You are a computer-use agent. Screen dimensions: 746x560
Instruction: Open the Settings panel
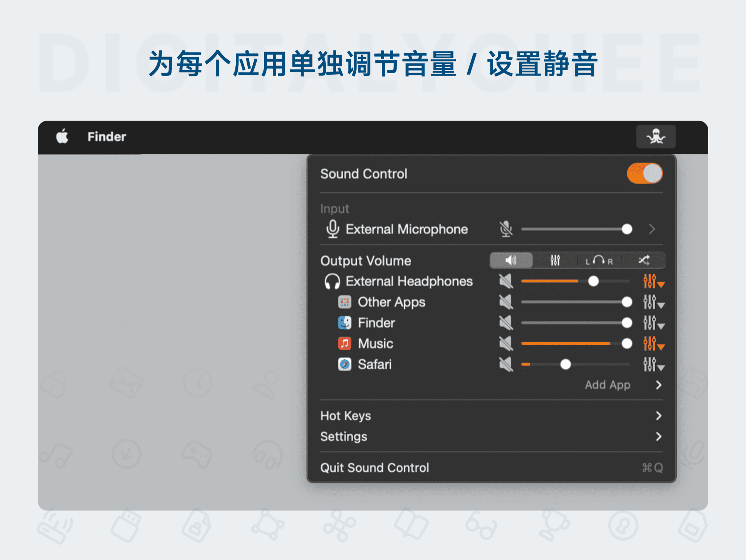(x=344, y=437)
